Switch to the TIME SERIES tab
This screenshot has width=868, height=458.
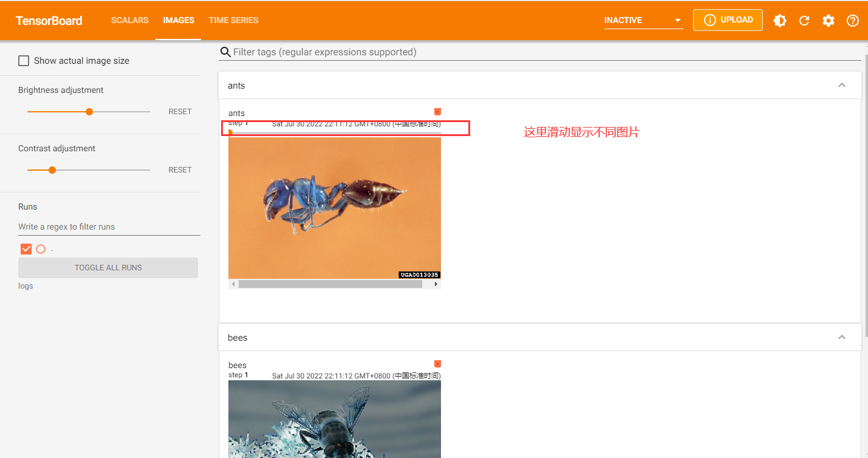click(233, 20)
